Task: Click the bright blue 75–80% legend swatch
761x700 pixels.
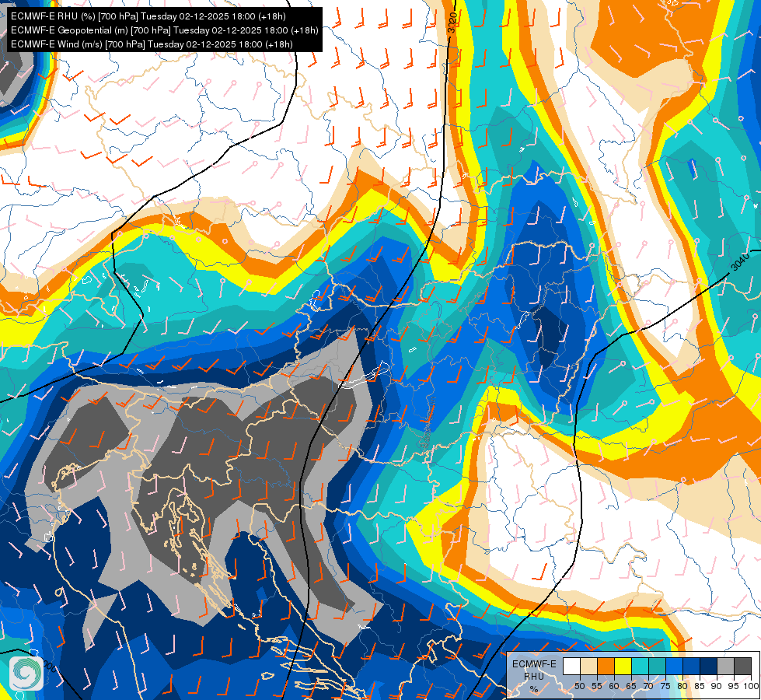Action: click(674, 666)
